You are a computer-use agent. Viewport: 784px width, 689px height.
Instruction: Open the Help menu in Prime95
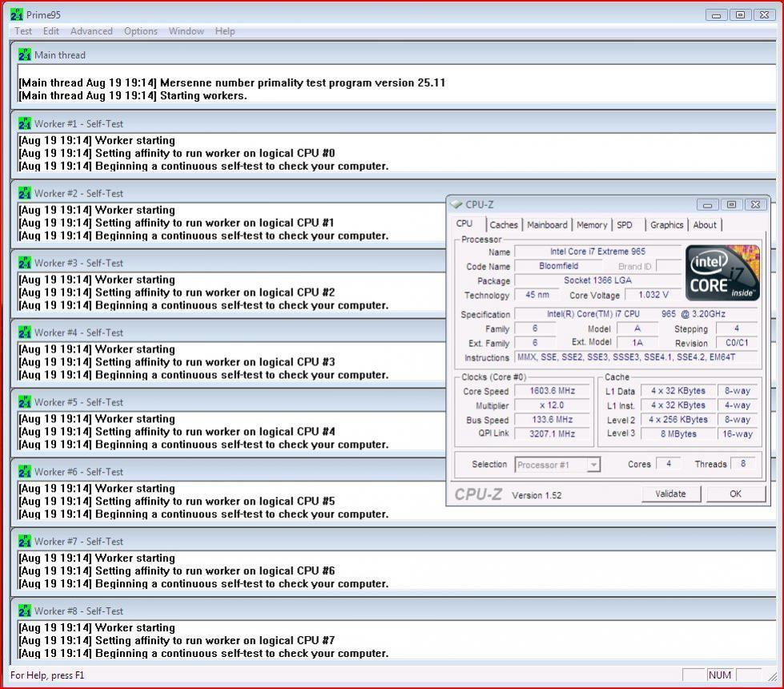tap(225, 31)
